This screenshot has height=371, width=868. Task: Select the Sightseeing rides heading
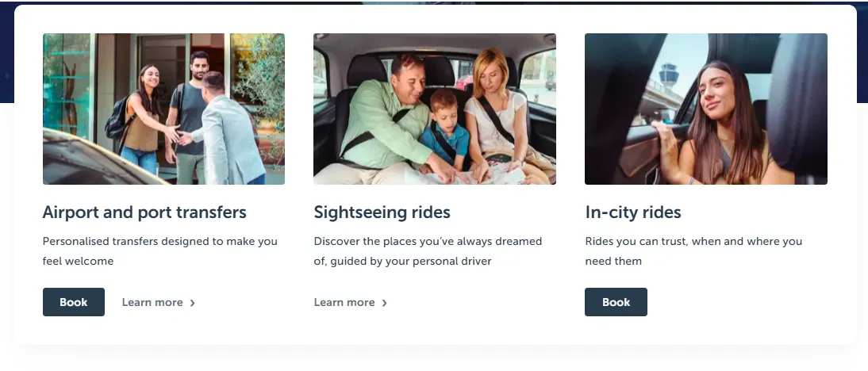(x=382, y=212)
